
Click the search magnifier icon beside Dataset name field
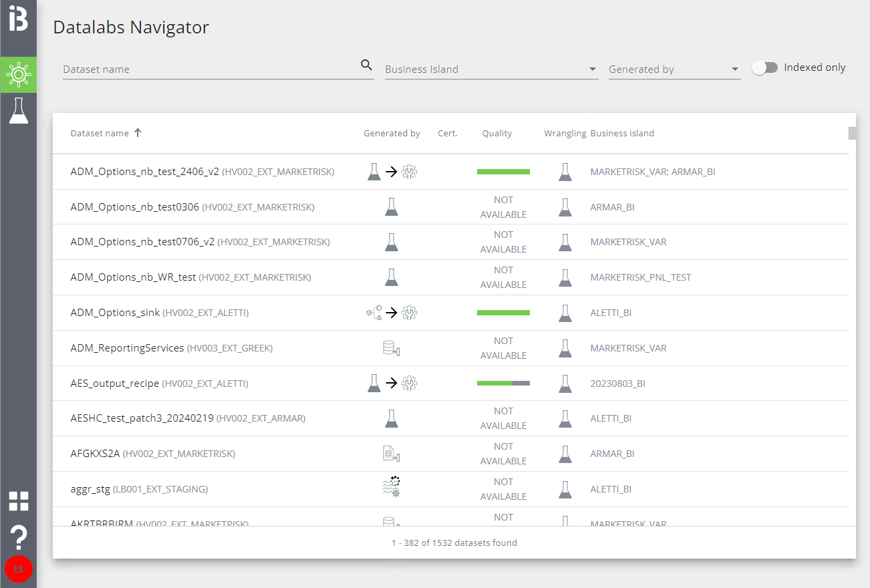click(x=366, y=65)
